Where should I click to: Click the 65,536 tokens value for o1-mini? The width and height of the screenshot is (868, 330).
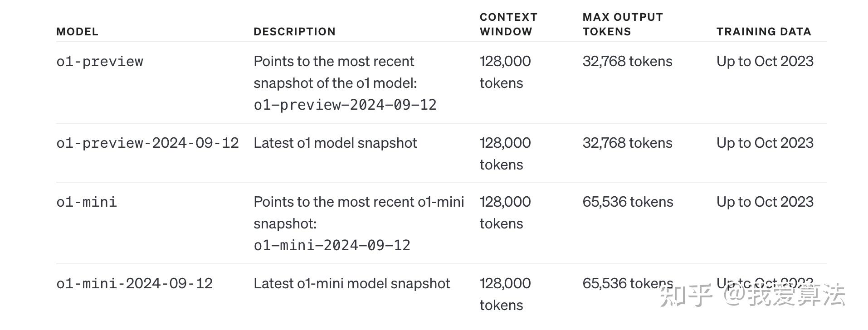(x=628, y=202)
